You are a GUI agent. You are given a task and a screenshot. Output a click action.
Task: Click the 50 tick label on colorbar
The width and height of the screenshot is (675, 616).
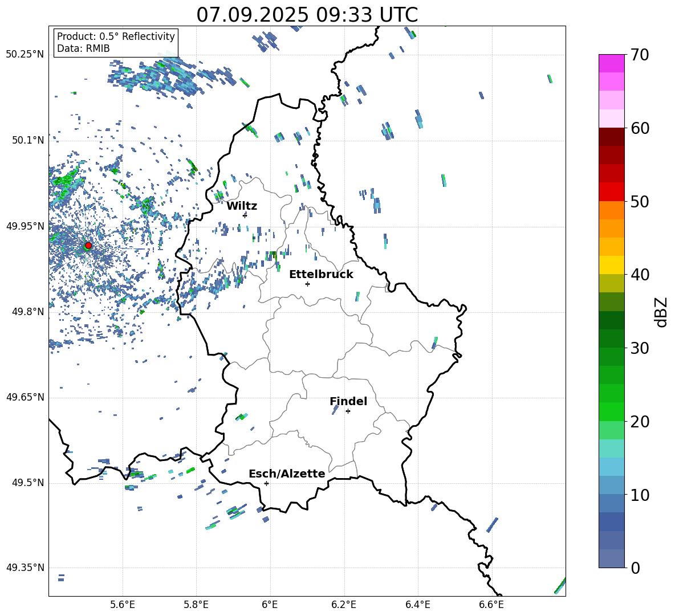click(x=640, y=202)
